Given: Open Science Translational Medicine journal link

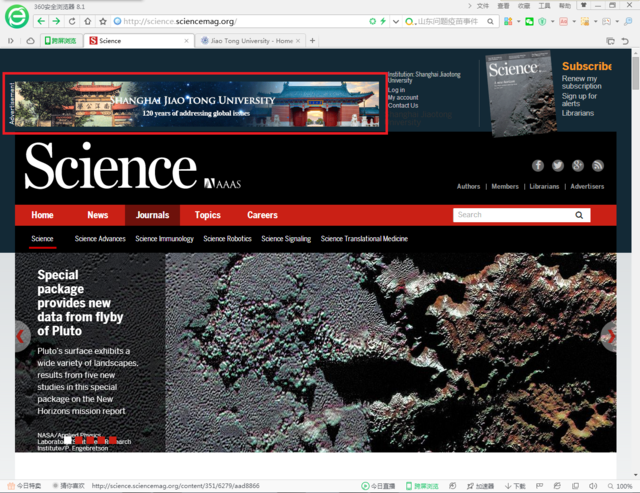Looking at the screenshot, I should (x=364, y=239).
